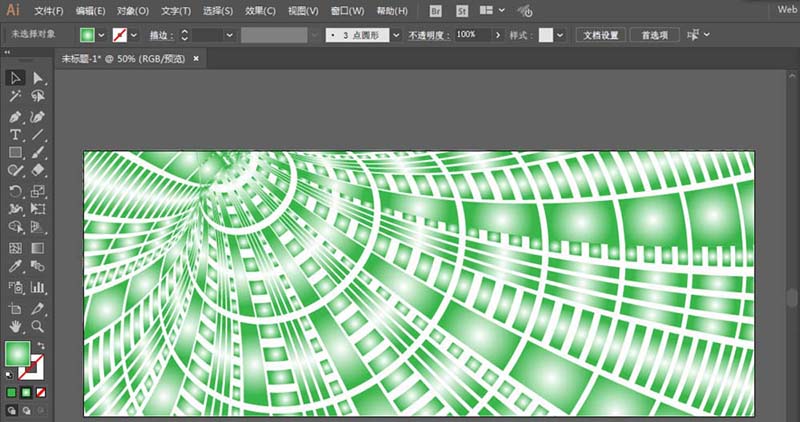
Task: Adjust stroke weight stepper arrows
Action: [185, 35]
